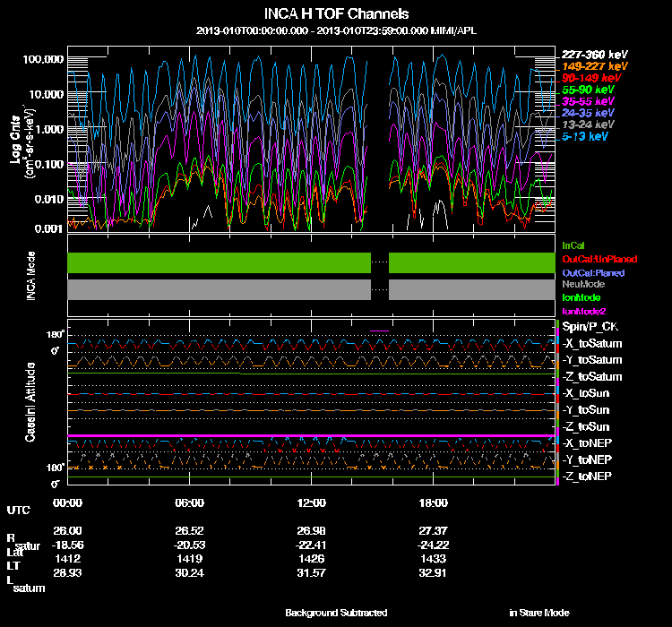The image size is (672, 627).
Task: Select the InCal mode legend label
Action: (573, 245)
